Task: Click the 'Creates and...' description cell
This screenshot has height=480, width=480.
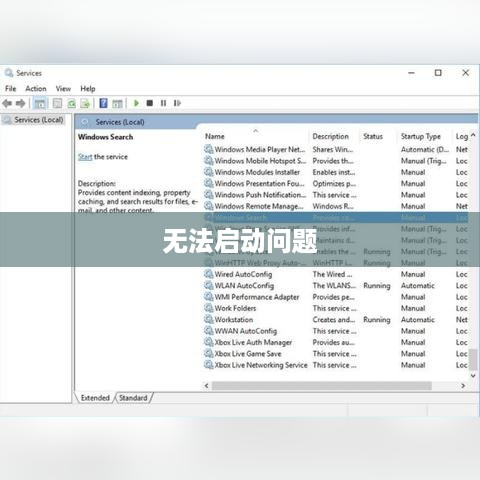Action: [334, 319]
